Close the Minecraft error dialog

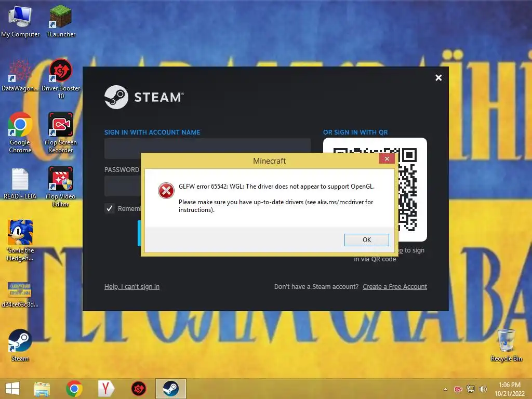(387, 158)
